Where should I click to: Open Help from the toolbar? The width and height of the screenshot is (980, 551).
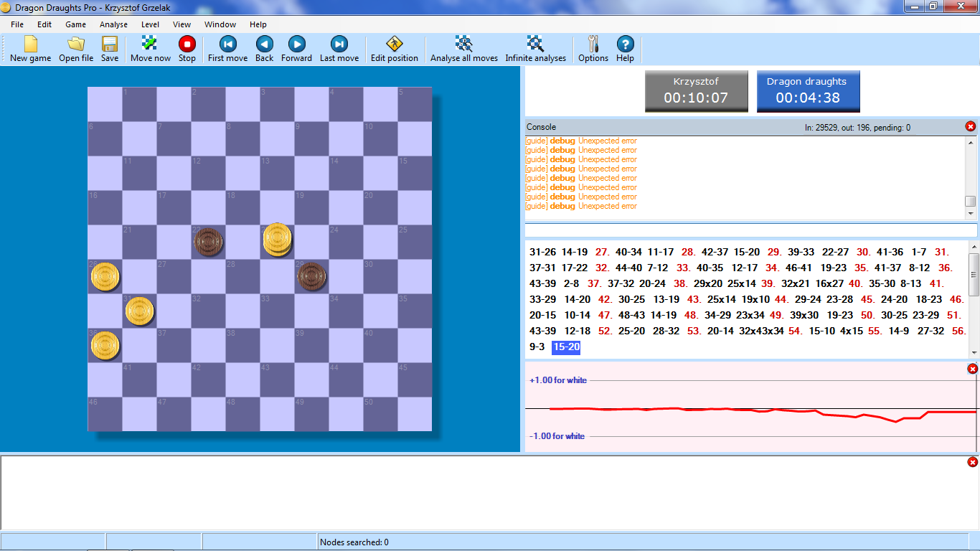click(625, 49)
